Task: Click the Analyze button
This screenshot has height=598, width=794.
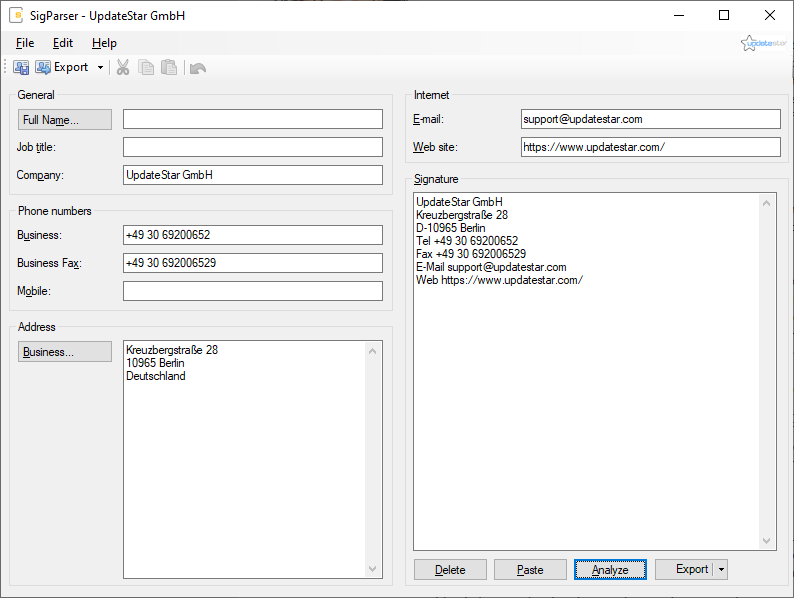Action: click(x=610, y=570)
